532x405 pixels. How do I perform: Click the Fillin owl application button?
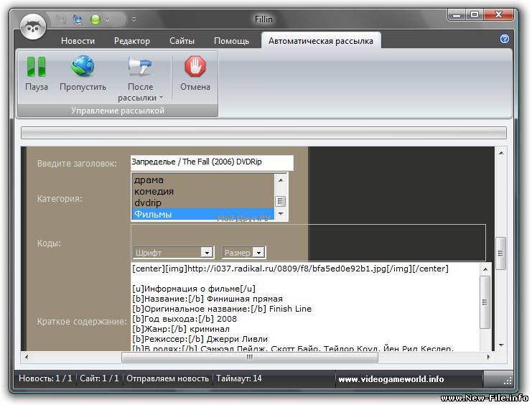coord(33,27)
